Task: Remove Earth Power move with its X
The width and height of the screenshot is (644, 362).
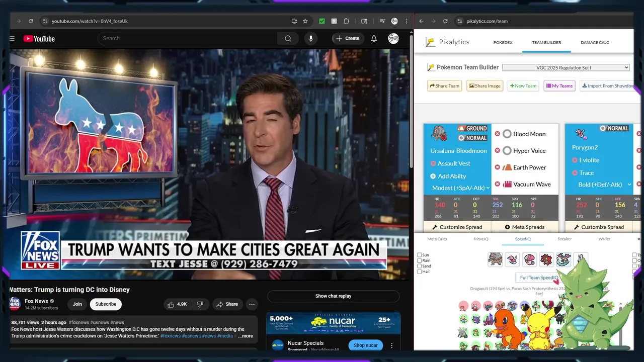Action: [x=498, y=167]
